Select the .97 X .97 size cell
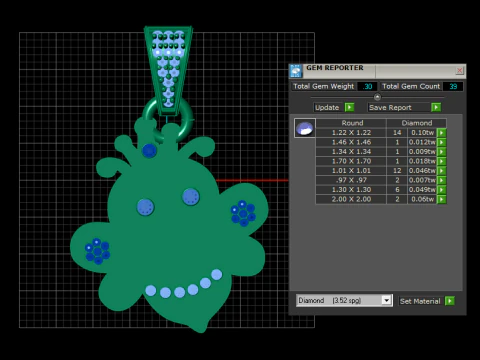This screenshot has height=360, width=480. 351,180
